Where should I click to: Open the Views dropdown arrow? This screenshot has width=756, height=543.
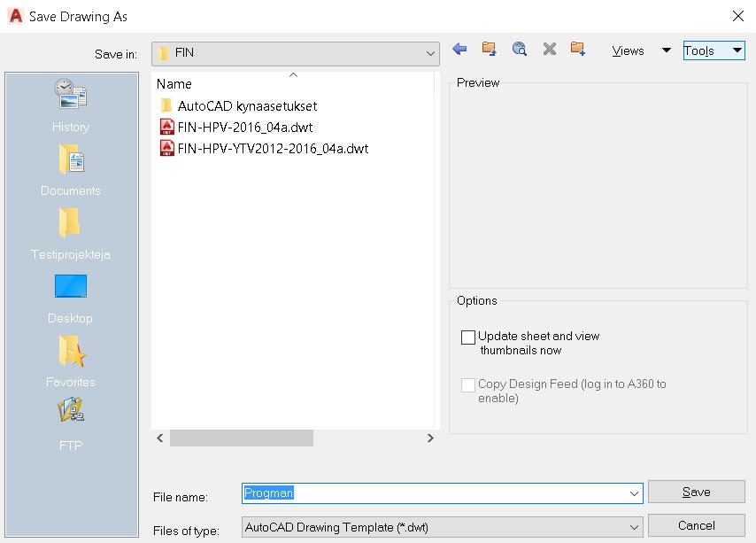(x=667, y=50)
